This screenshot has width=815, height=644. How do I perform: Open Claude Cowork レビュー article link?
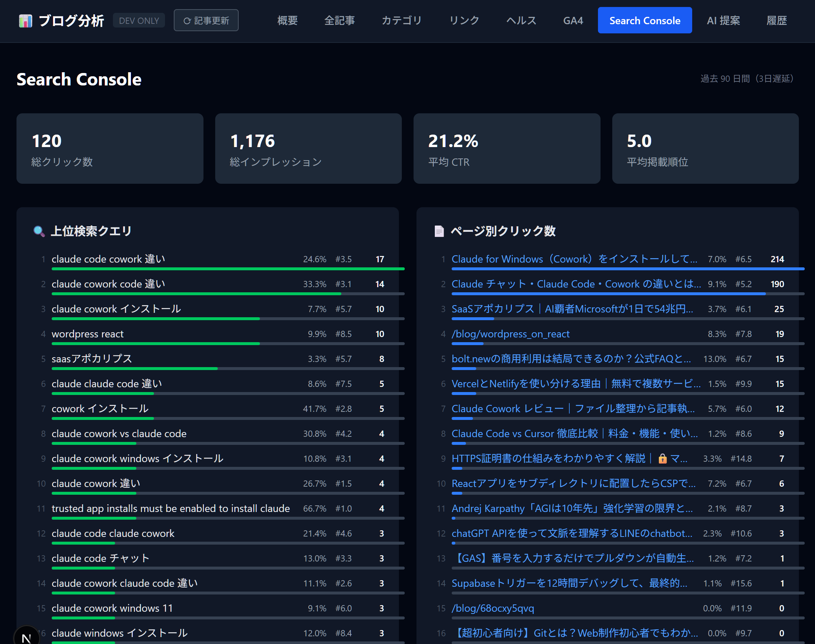coord(573,408)
